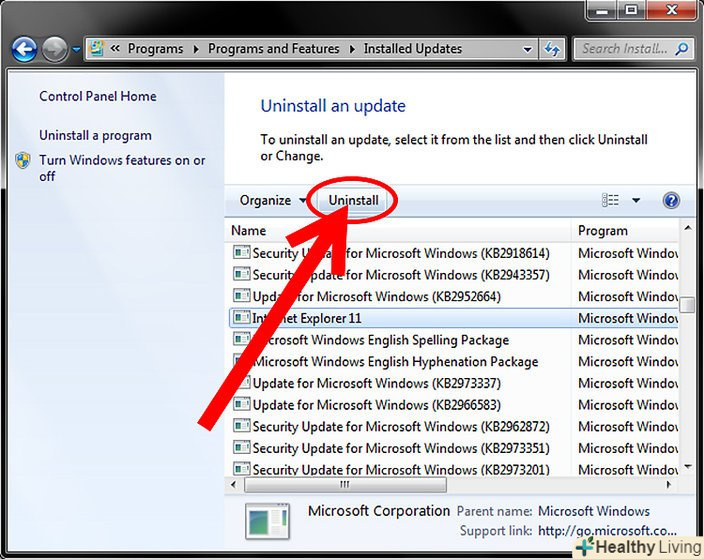The image size is (704, 559).
Task: Click the horizontal scrollbar thumb
Action: pos(345,484)
